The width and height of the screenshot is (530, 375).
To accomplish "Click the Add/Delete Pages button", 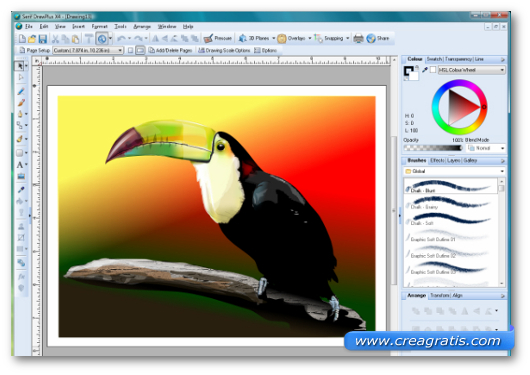I will click(x=170, y=50).
